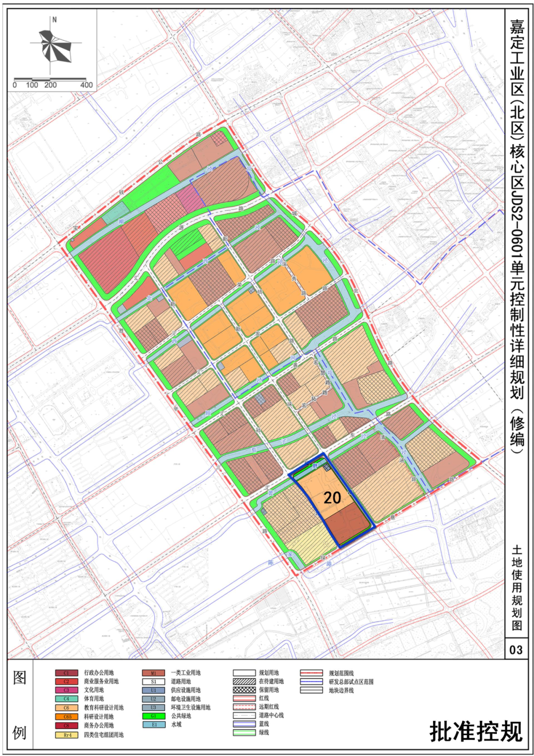This screenshot has width=534, height=756.
Task: Click the scale bar below the compass
Action: pyautogui.click(x=53, y=79)
